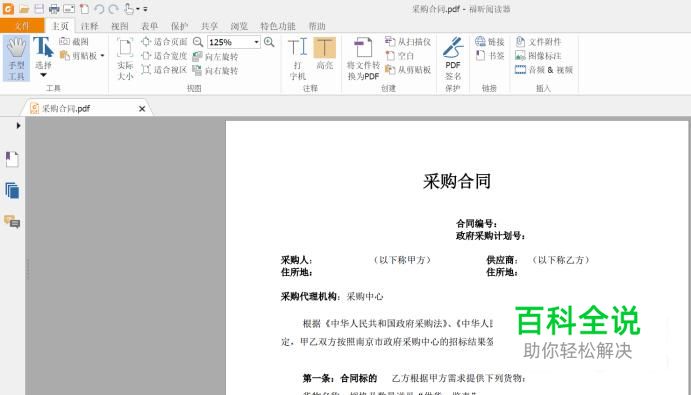The width and height of the screenshot is (691, 395).
Task: Switch to the 特色功能 features tab
Action: 278,26
